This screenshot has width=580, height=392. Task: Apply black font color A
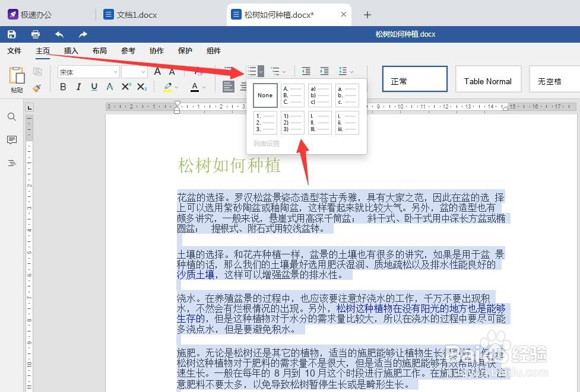click(x=195, y=87)
